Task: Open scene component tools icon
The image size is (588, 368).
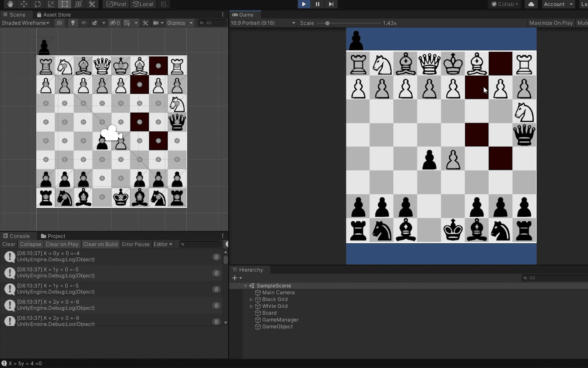Action: point(145,23)
